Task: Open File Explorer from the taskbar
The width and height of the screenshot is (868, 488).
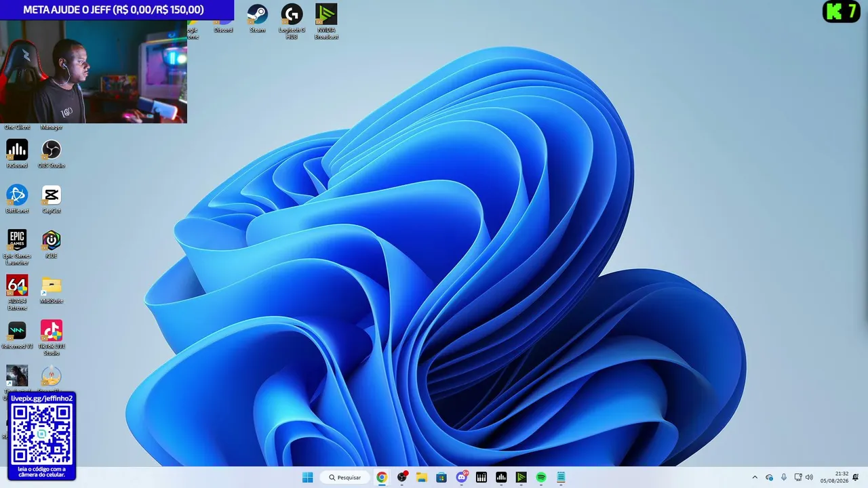Action: [422, 477]
